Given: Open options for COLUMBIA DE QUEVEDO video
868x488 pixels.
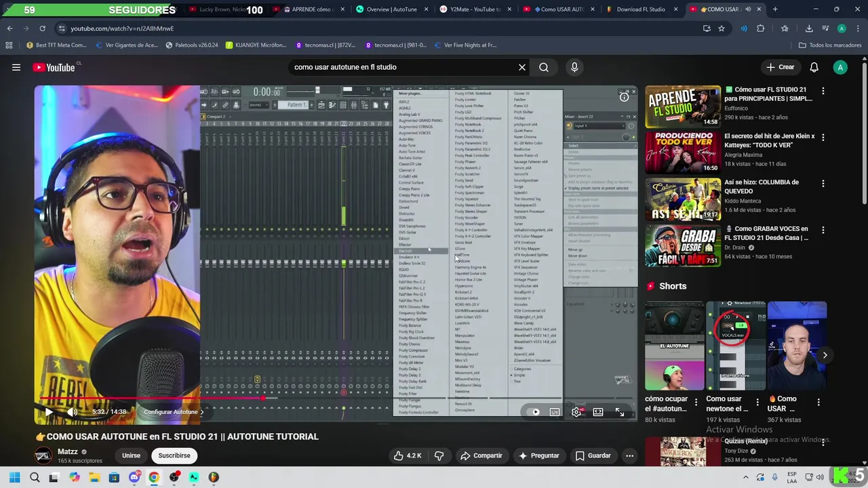Looking at the screenshot, I should [823, 183].
